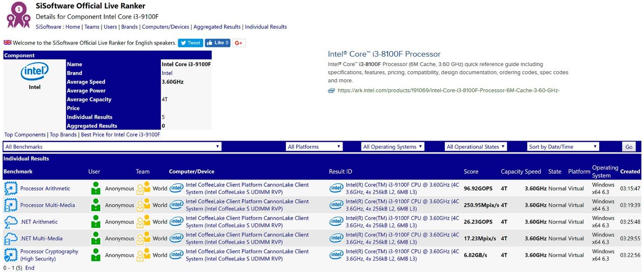Click the 03:29:55 created time
The image size is (644, 272).
click(x=630, y=239)
